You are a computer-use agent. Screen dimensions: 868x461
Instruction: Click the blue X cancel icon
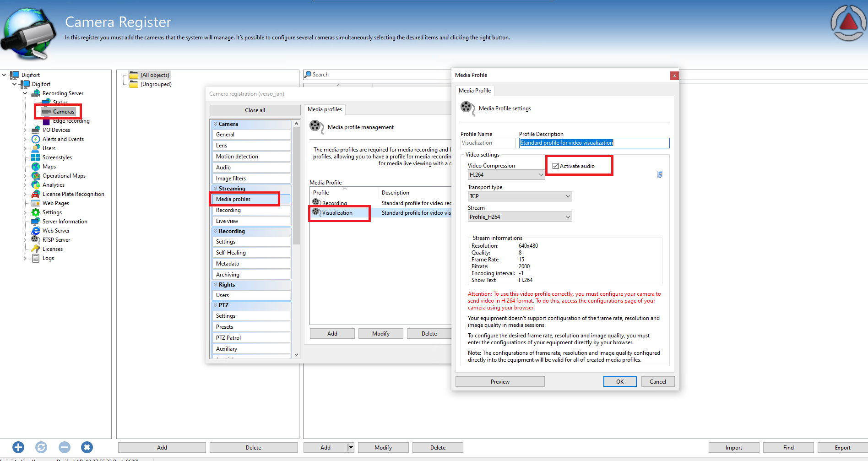(87, 447)
